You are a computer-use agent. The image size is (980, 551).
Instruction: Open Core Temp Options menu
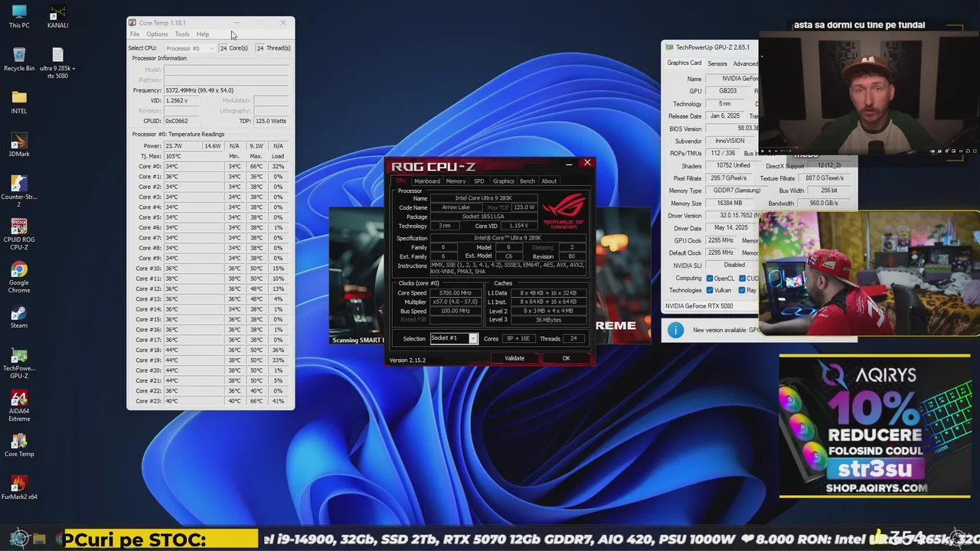pyautogui.click(x=157, y=34)
